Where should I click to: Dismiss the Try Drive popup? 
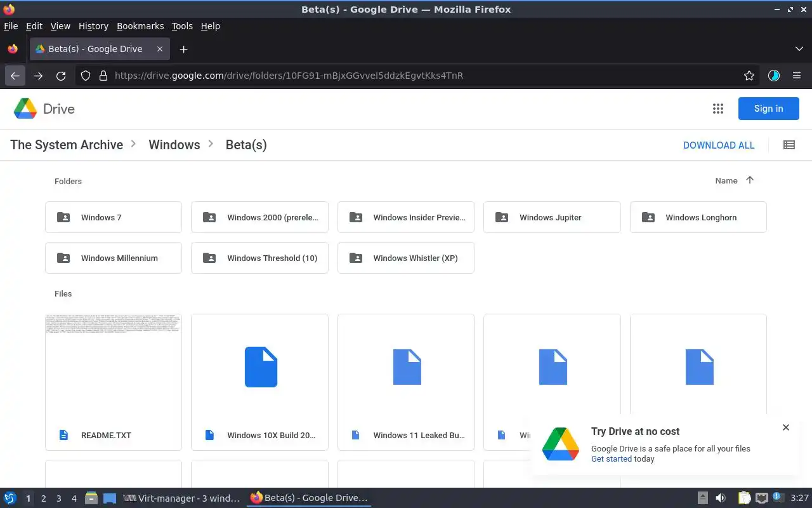(x=786, y=427)
